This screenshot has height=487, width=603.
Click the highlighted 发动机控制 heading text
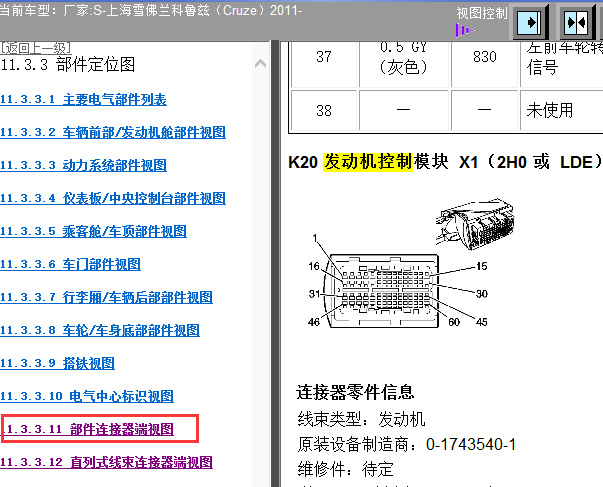tap(368, 162)
